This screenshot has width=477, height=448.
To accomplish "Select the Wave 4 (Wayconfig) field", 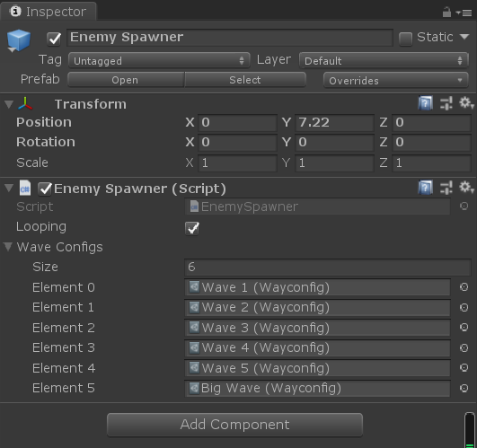I will tap(317, 347).
